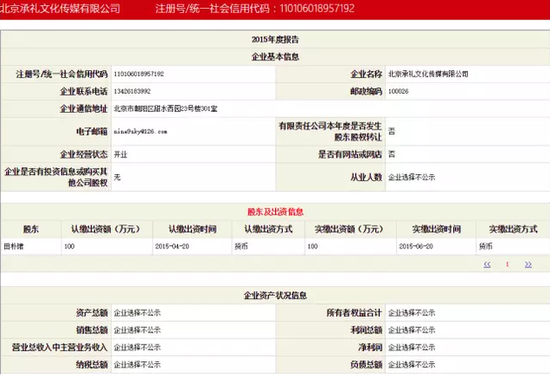
Task: Click the 实缴出资额（万元） column header
Action: (x=350, y=229)
